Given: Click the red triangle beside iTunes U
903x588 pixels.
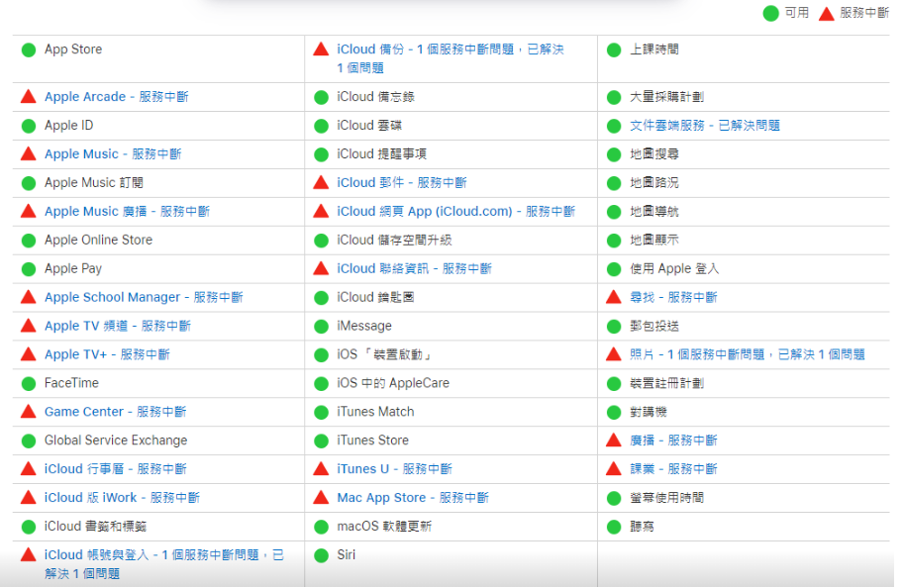Looking at the screenshot, I should 321,469.
